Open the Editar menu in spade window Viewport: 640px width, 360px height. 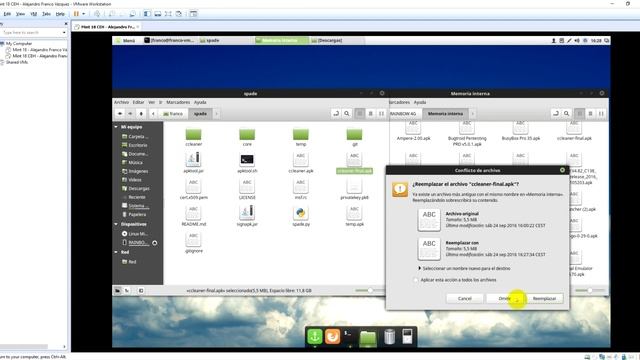click(138, 102)
